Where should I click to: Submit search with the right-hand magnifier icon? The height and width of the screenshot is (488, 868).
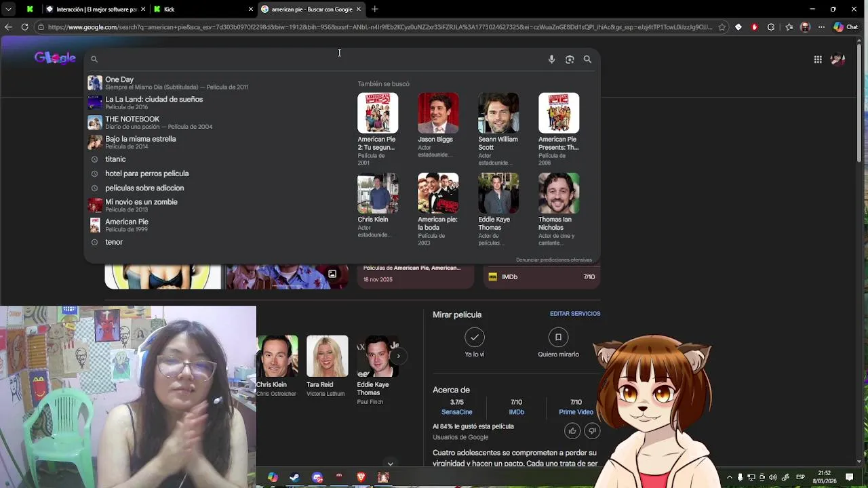(x=587, y=60)
